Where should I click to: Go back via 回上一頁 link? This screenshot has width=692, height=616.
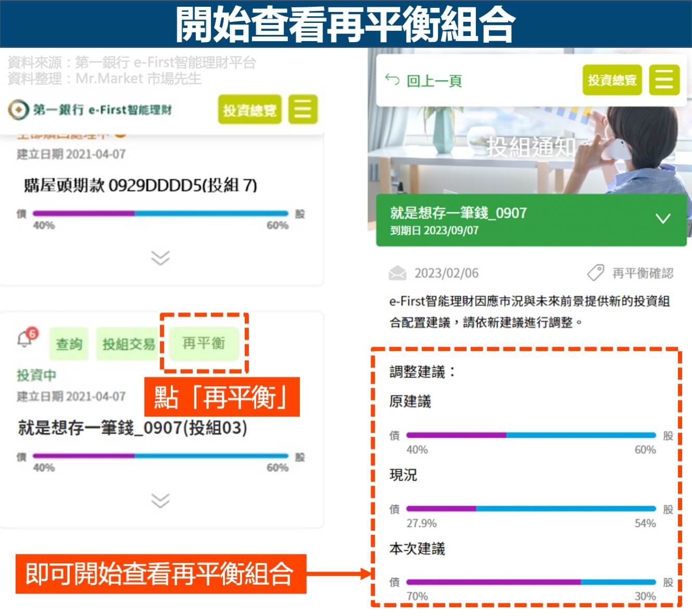(x=434, y=81)
